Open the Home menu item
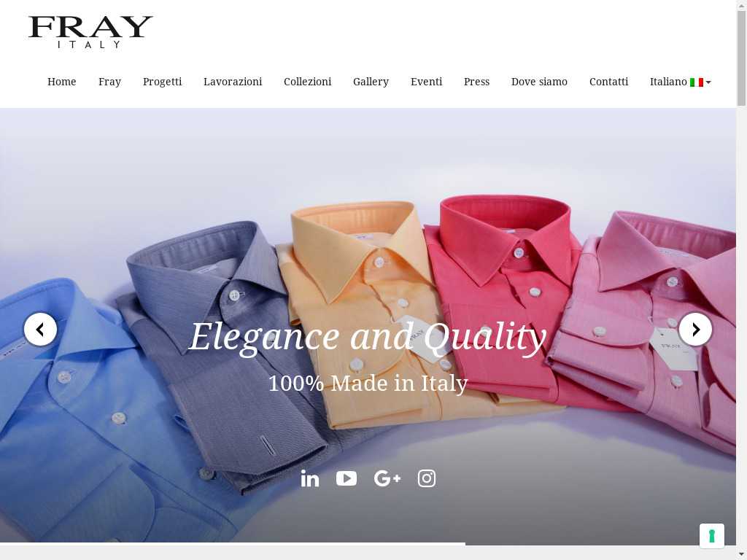Image resolution: width=747 pixels, height=560 pixels. (x=62, y=82)
